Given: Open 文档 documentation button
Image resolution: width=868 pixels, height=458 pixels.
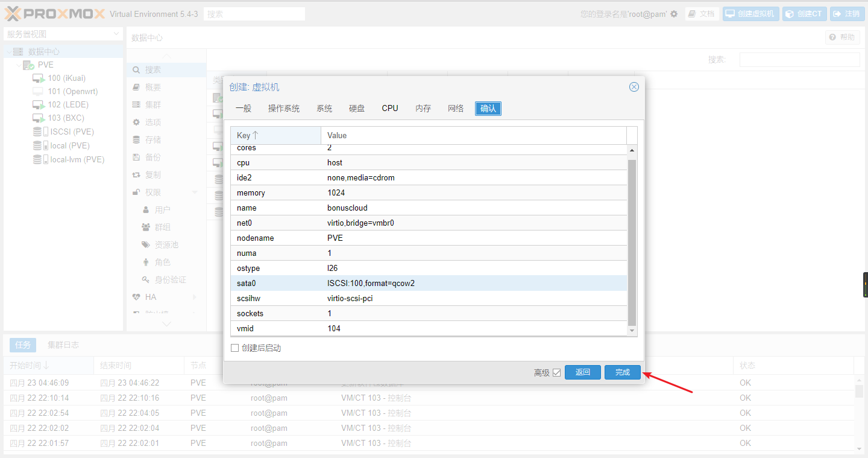Looking at the screenshot, I should pyautogui.click(x=702, y=14).
